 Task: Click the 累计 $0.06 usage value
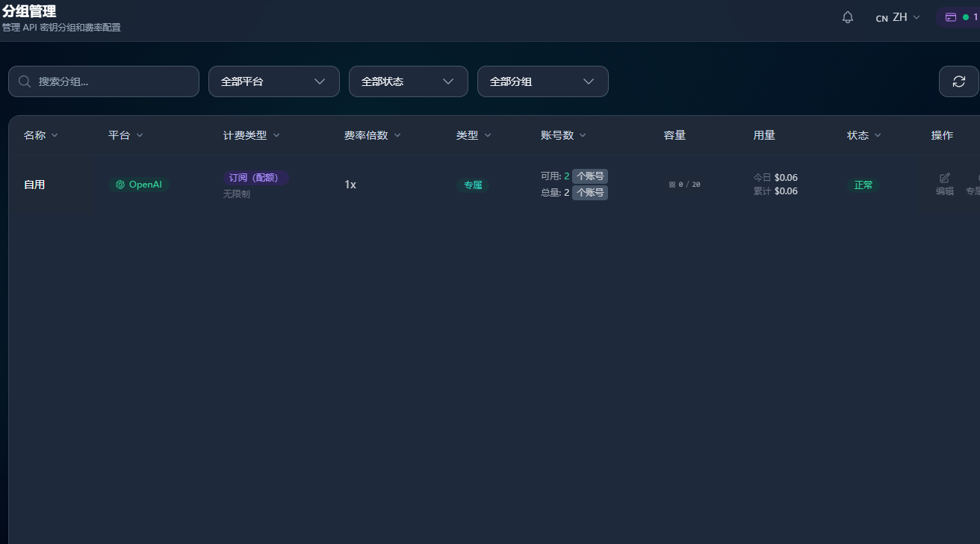coord(775,191)
